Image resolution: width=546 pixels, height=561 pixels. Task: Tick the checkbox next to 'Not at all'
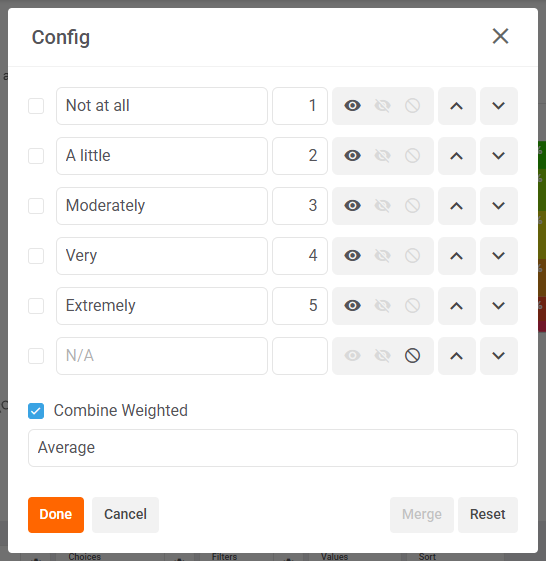click(x=36, y=106)
